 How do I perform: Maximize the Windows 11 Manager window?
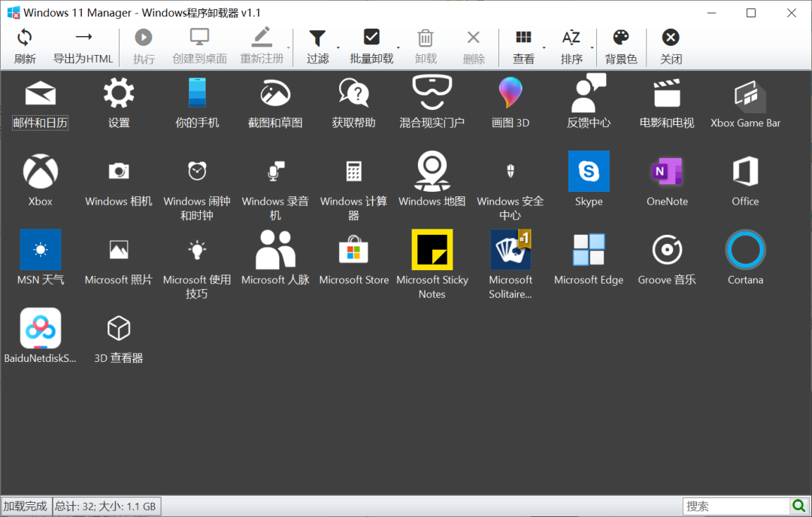tap(751, 13)
